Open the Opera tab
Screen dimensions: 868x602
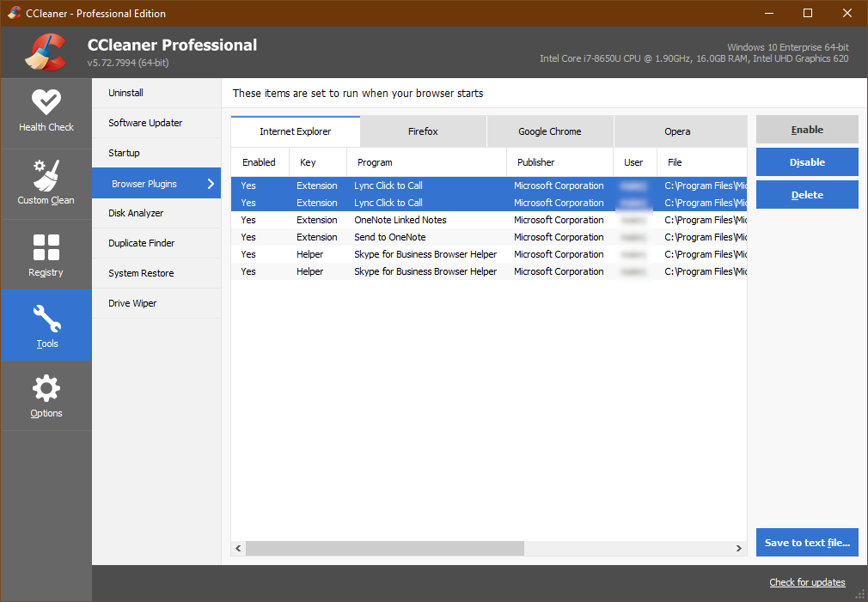coord(677,131)
